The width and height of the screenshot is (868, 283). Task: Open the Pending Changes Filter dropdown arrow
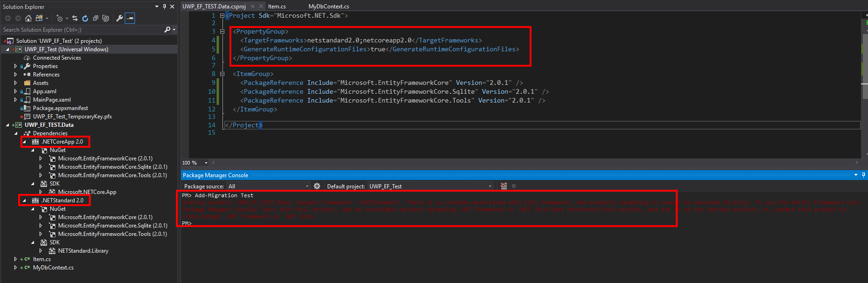coord(67,19)
